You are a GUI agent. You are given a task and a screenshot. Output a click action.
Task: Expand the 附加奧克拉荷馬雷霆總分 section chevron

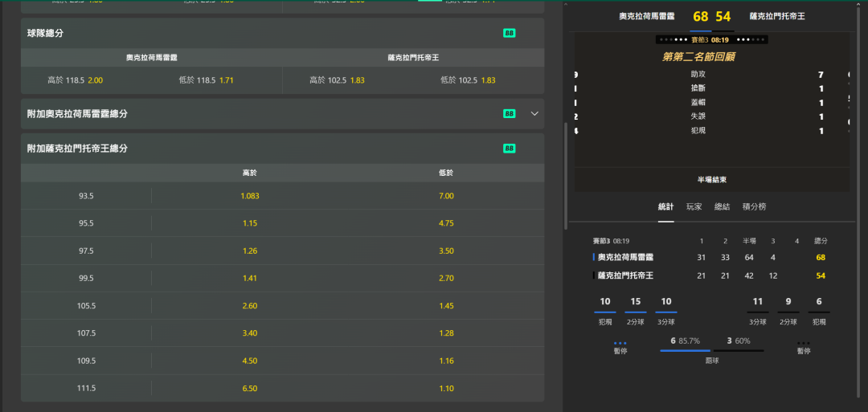(x=534, y=113)
